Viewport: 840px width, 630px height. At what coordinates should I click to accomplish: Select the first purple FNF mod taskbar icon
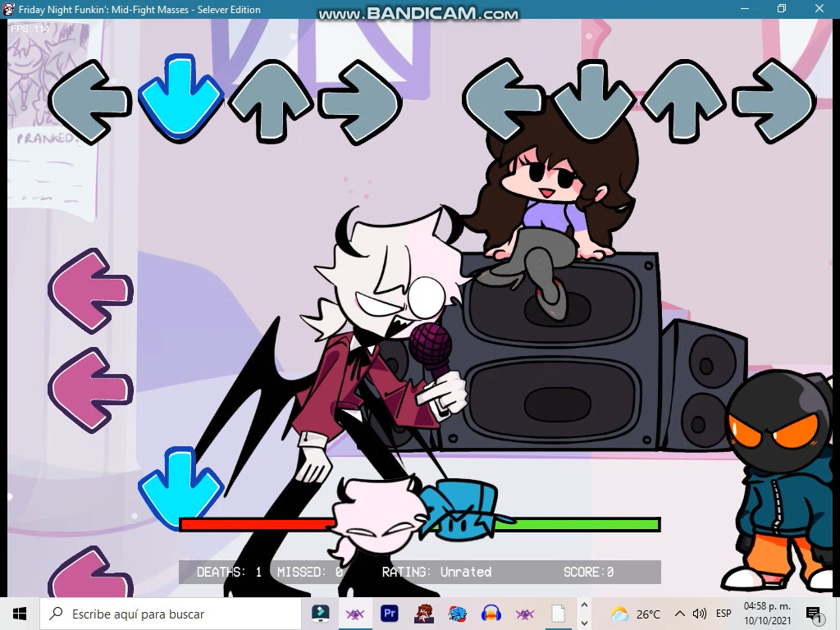pos(355,614)
